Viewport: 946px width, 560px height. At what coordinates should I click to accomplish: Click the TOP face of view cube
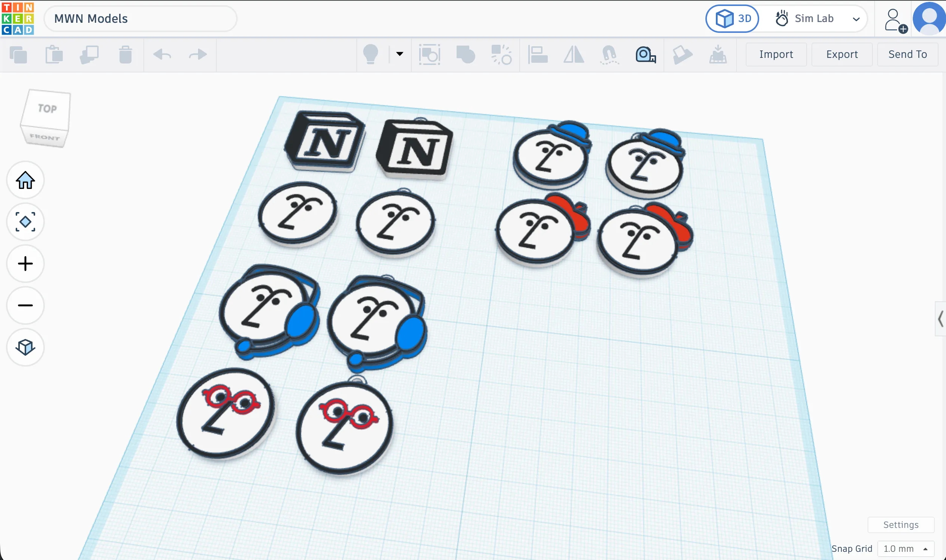[47, 109]
